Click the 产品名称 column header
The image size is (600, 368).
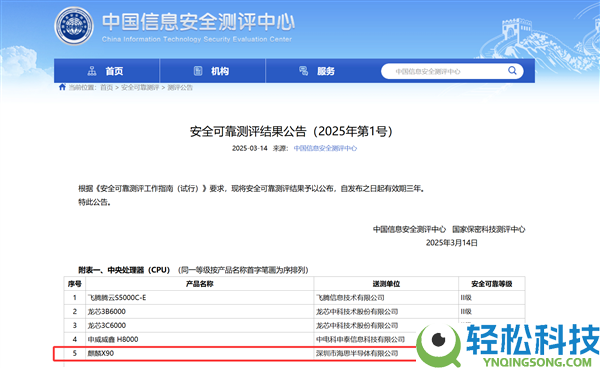199,284
